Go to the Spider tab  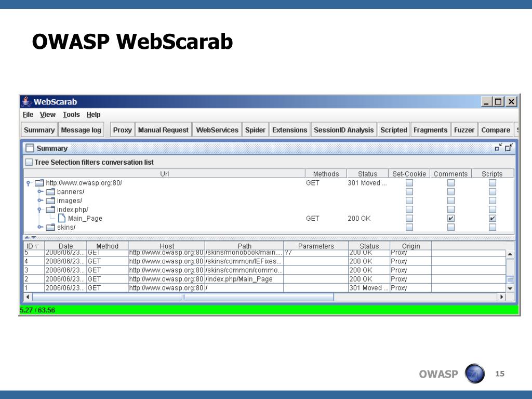tap(255, 130)
